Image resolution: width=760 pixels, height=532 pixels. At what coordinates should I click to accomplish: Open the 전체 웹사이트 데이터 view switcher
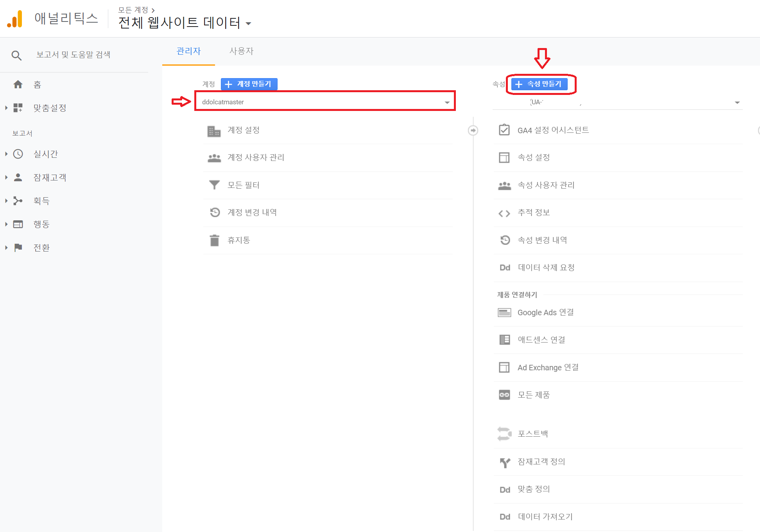pos(185,23)
